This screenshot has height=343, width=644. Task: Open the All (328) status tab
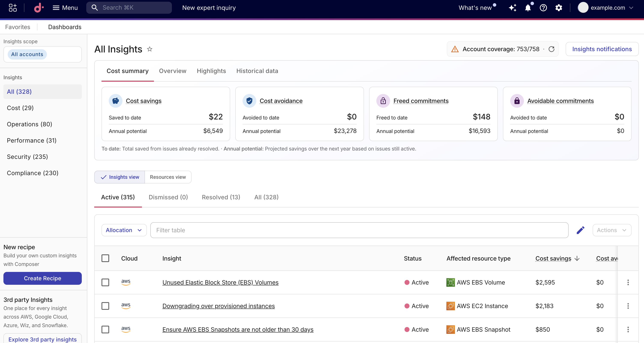[x=266, y=197]
